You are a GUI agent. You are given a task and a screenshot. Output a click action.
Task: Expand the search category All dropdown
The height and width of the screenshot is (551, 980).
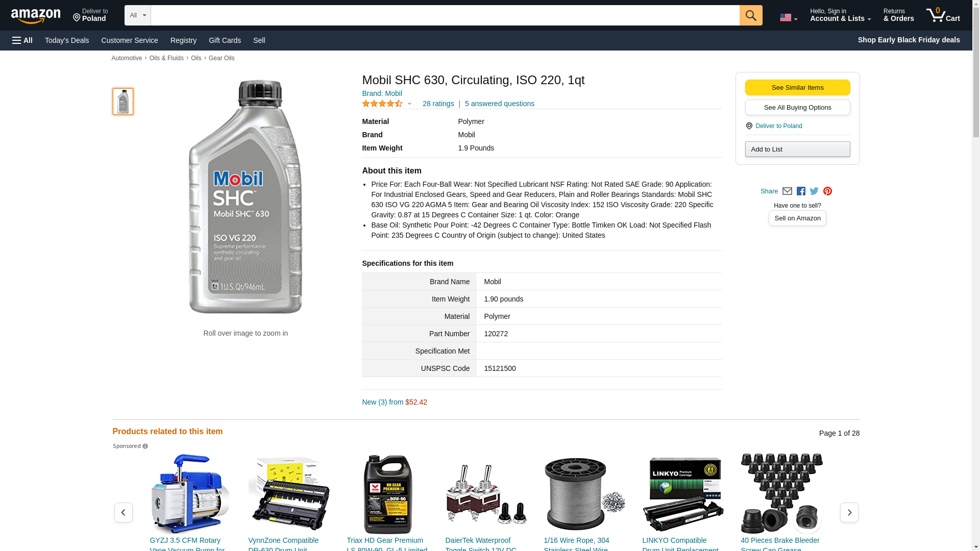(137, 15)
